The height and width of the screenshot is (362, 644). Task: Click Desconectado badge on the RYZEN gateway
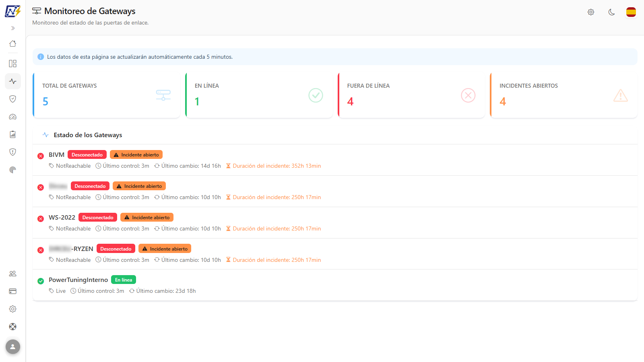click(x=116, y=249)
